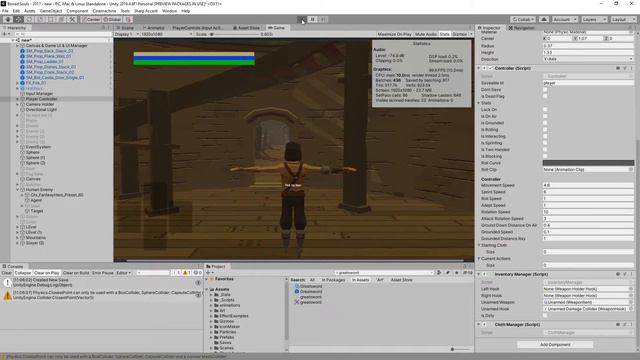Open the Cinemachine menu
Viewport: 640px width, 360px height.
point(104,11)
